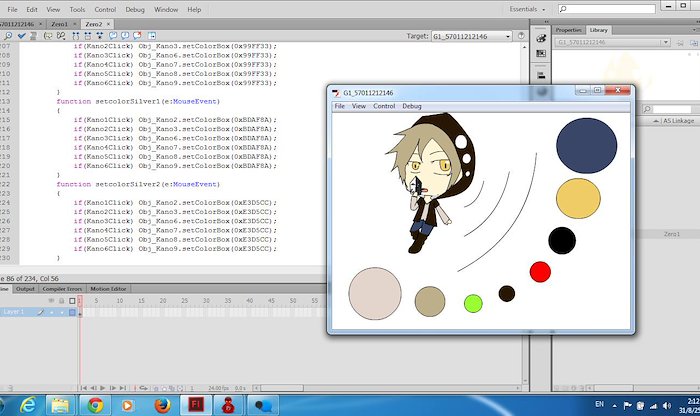This screenshot has height=416, width=700.
Task: Toggle show all layers as outlines header
Action: 72,301
